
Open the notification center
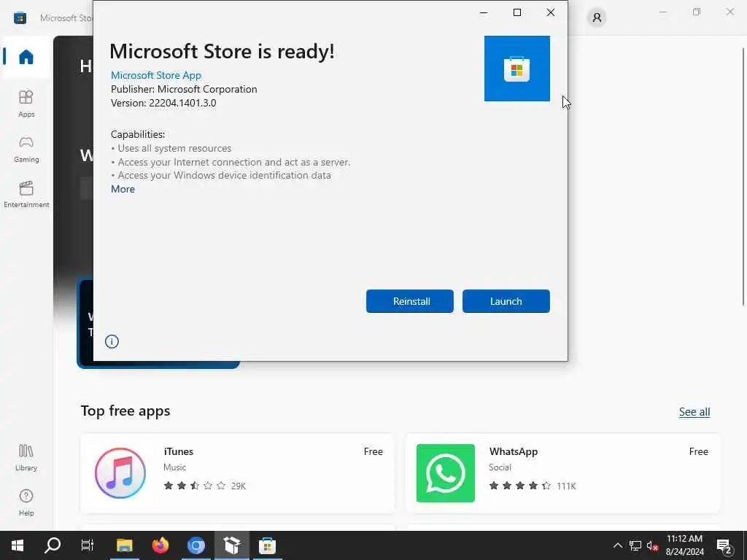724,545
